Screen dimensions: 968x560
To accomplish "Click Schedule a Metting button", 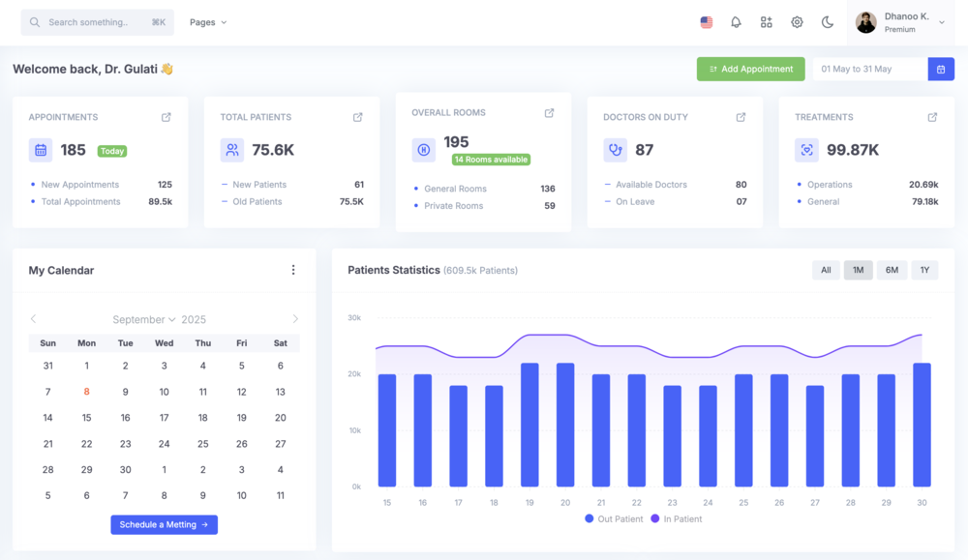I will click(164, 524).
